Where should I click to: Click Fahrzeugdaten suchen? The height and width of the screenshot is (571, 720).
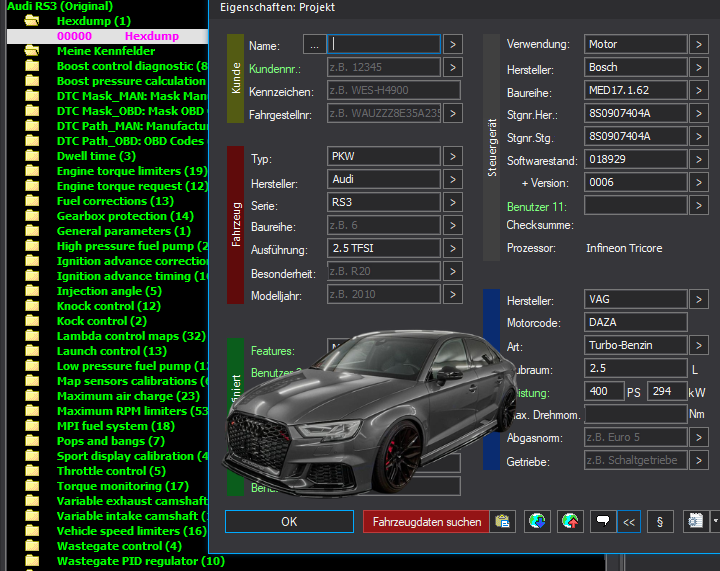pyautogui.click(x=427, y=522)
